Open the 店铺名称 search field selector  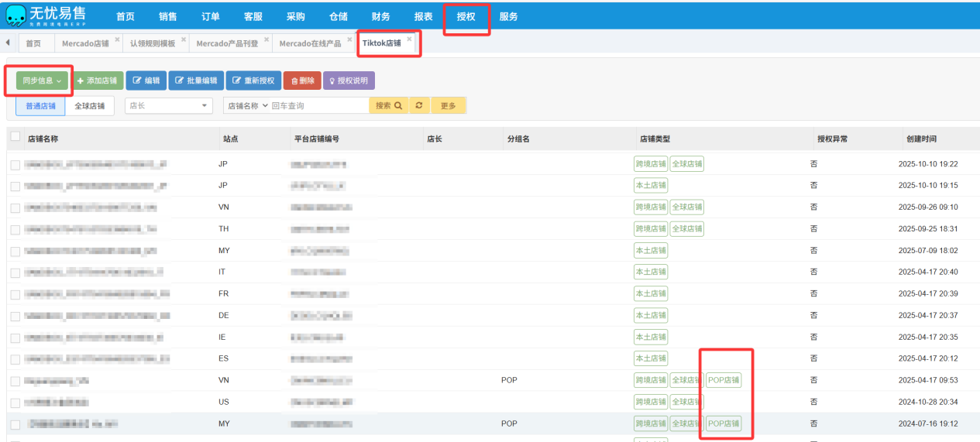[247, 105]
